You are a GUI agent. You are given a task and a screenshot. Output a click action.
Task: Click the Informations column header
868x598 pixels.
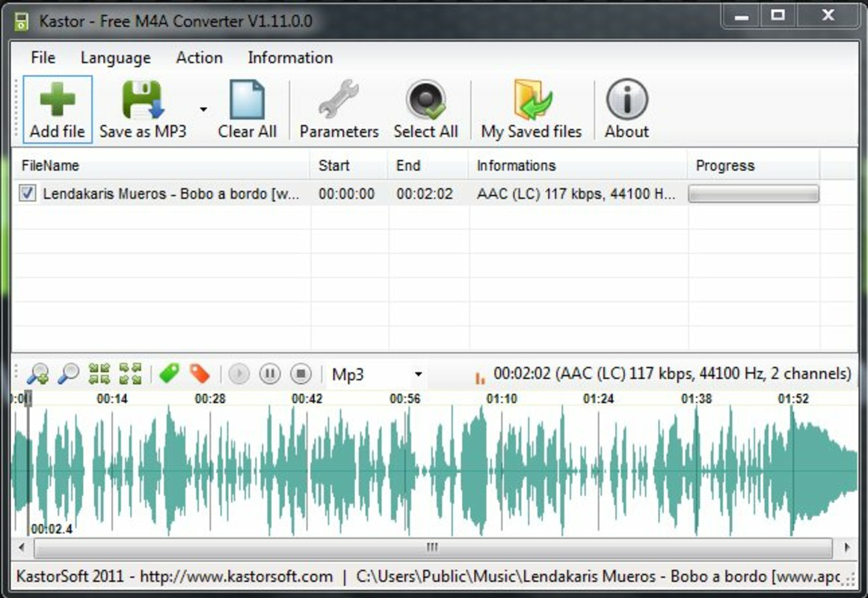click(x=578, y=165)
